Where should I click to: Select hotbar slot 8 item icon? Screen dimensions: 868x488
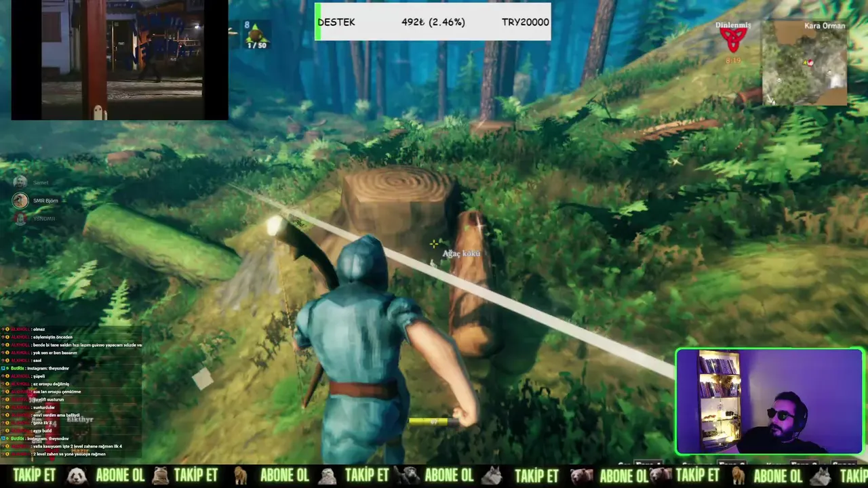[x=257, y=33]
